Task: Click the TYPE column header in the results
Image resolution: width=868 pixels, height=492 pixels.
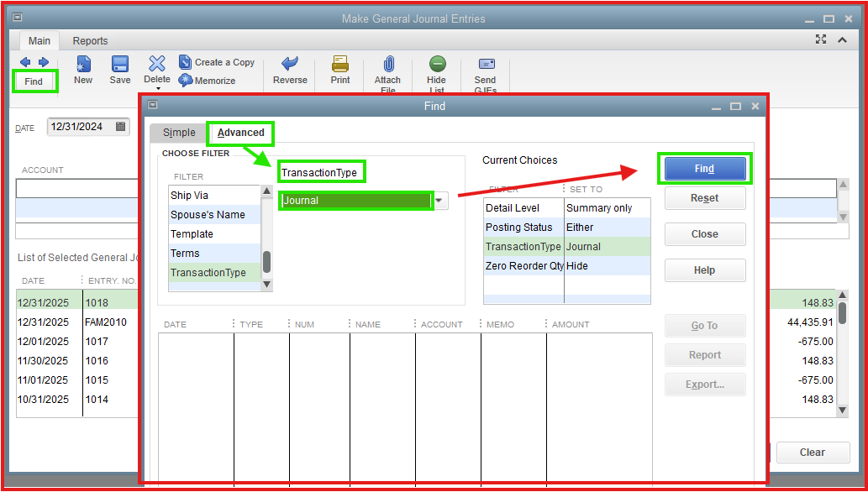Action: pos(251,324)
